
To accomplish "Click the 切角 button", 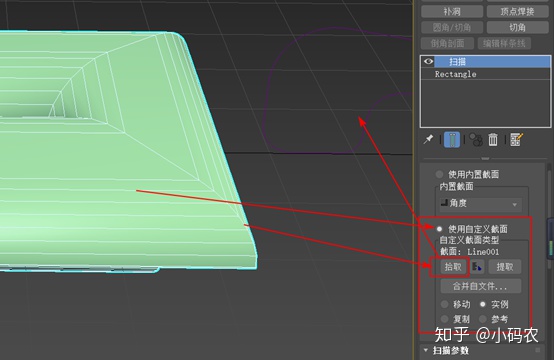I will tap(517, 27).
